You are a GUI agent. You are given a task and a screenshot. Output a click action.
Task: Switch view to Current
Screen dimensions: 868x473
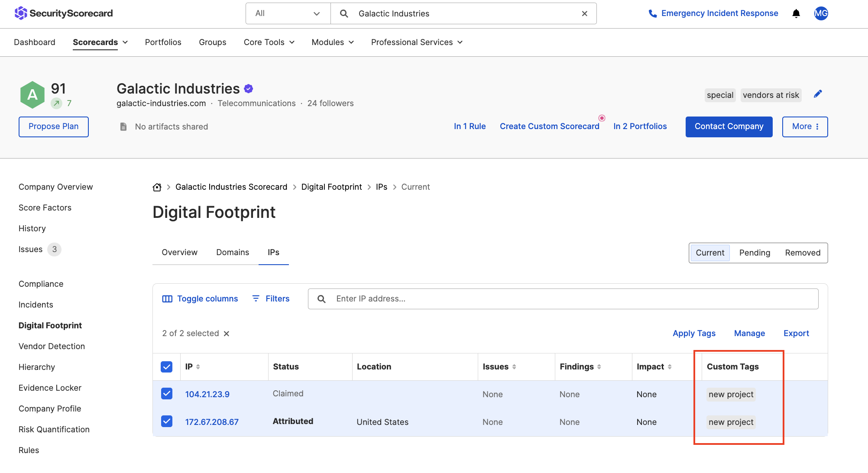point(710,253)
